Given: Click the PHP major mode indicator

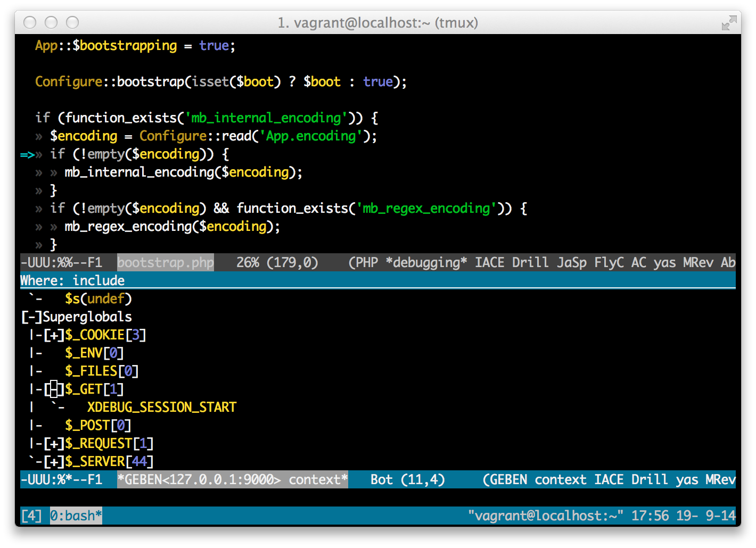Looking at the screenshot, I should click(x=363, y=262).
